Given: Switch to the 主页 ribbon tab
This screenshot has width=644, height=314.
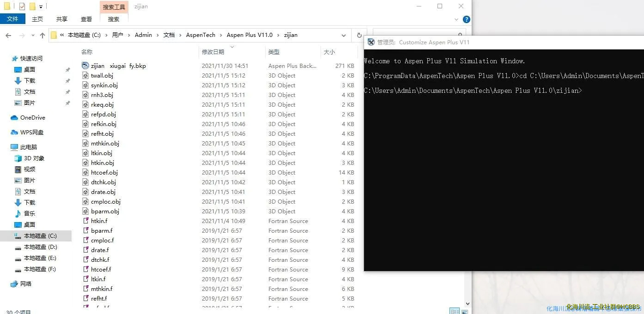Looking at the screenshot, I should tap(37, 19).
